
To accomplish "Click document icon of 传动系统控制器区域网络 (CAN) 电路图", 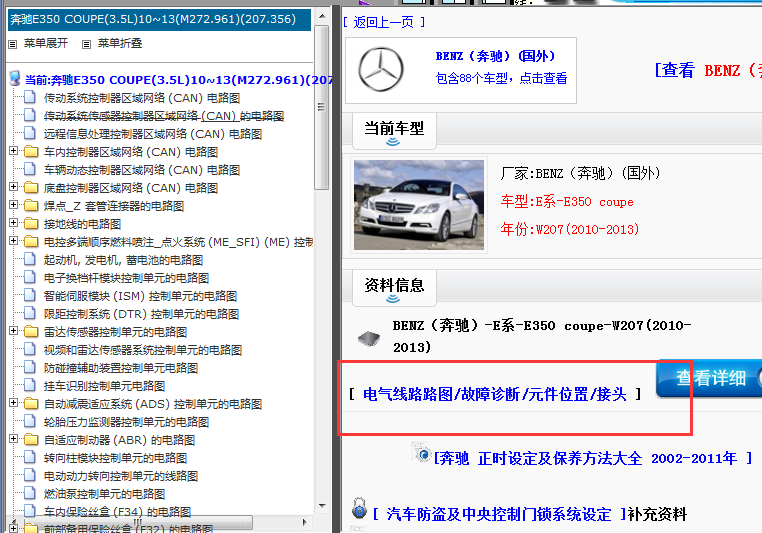I will 30,97.
